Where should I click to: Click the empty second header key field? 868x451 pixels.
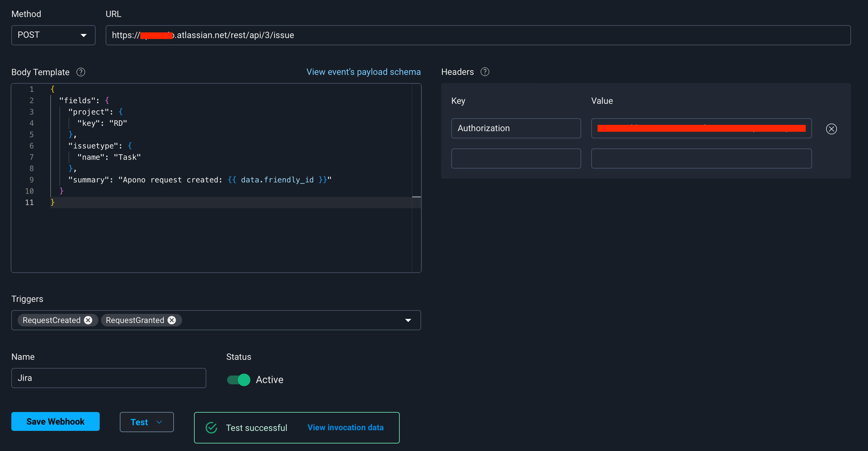[516, 158]
